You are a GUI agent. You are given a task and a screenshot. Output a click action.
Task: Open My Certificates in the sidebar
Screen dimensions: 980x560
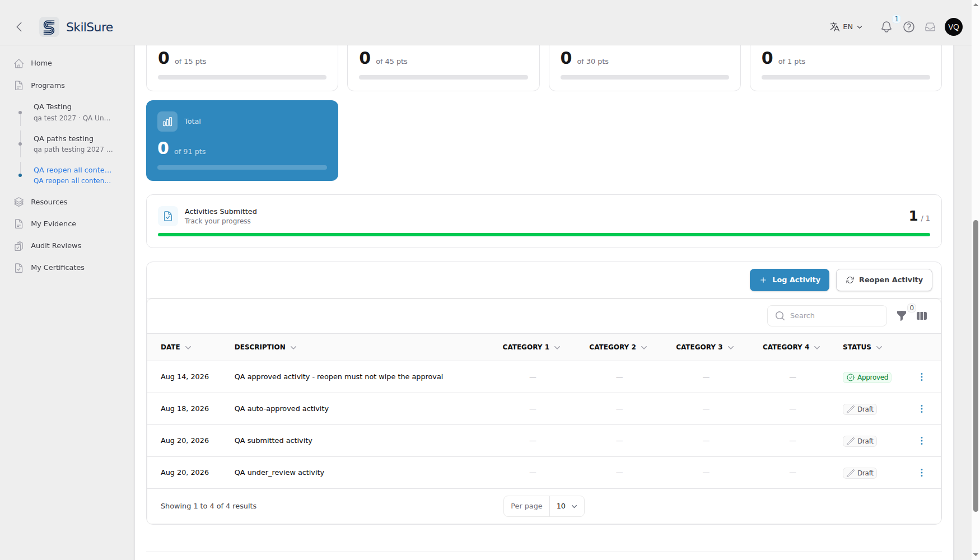[x=58, y=268]
